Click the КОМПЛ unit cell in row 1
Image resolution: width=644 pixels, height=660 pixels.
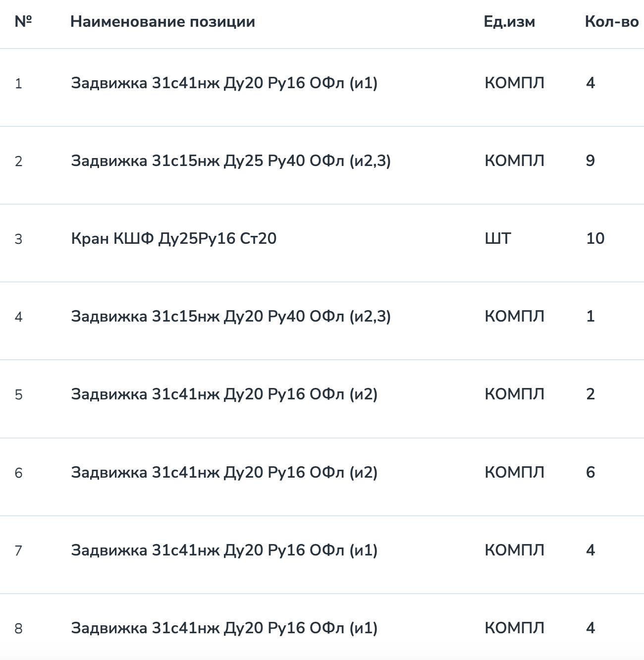514,83
